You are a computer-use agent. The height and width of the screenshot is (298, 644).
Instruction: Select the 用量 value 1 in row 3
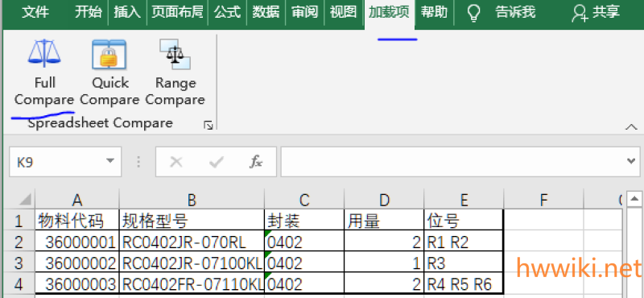(x=384, y=263)
